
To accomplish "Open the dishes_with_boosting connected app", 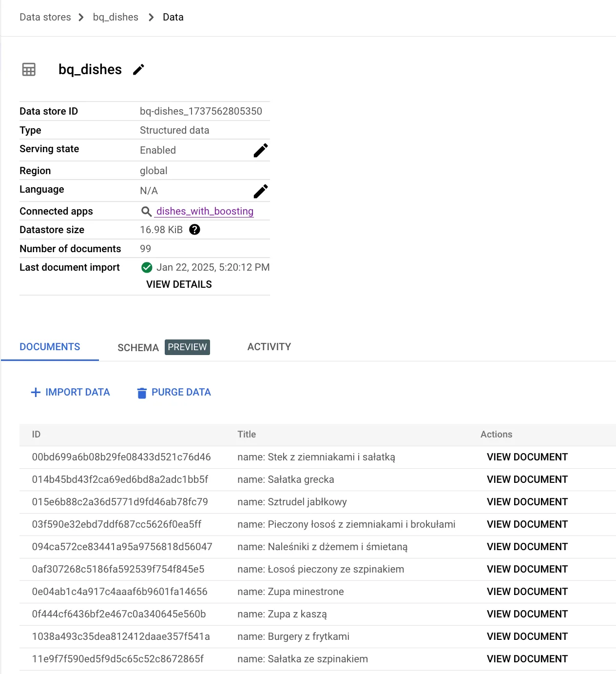I will tap(205, 211).
